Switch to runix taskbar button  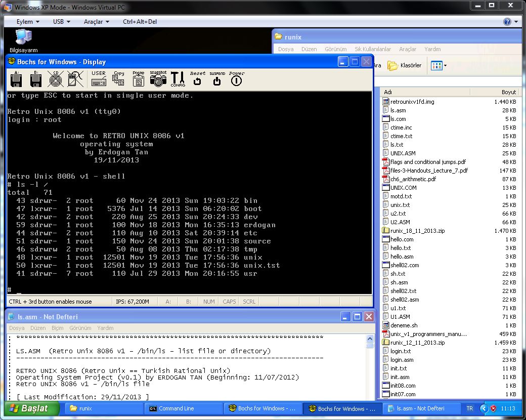coord(105,408)
